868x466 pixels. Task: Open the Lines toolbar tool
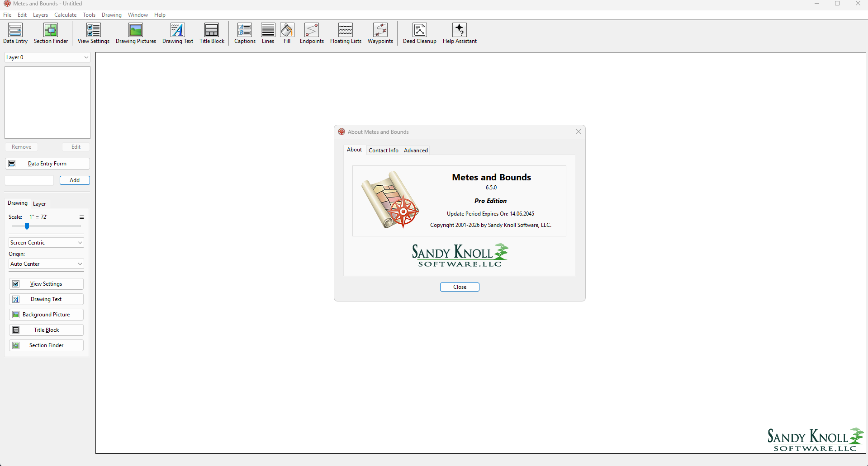click(268, 33)
